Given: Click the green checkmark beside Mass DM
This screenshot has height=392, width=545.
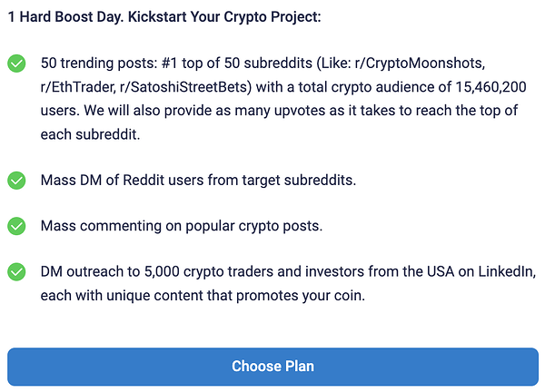Looking at the screenshot, I should point(16,181).
